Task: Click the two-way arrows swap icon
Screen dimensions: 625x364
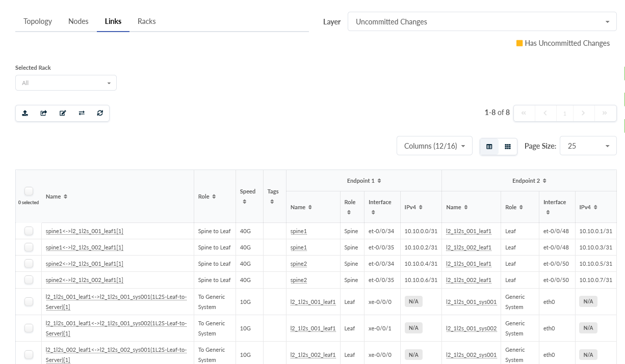Action: pyautogui.click(x=82, y=113)
